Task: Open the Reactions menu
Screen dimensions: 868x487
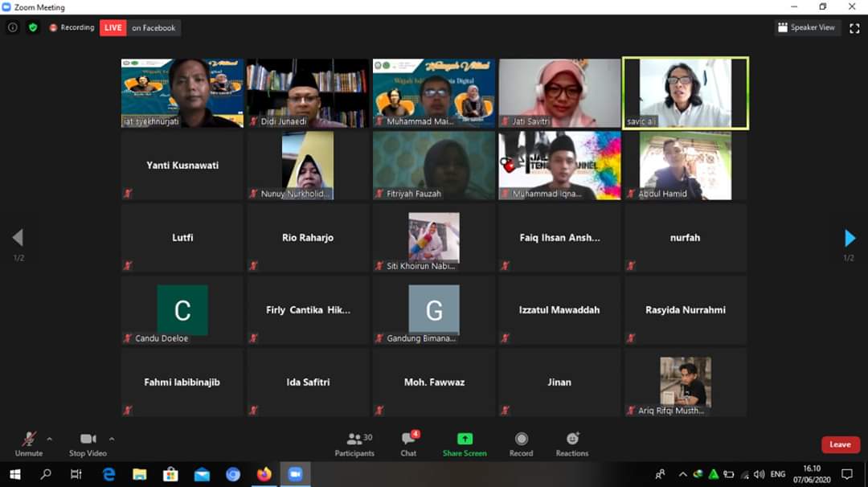Action: (572, 444)
